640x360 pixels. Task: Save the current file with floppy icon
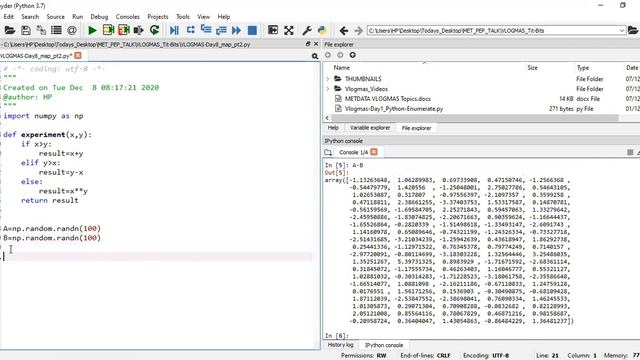tap(26, 30)
